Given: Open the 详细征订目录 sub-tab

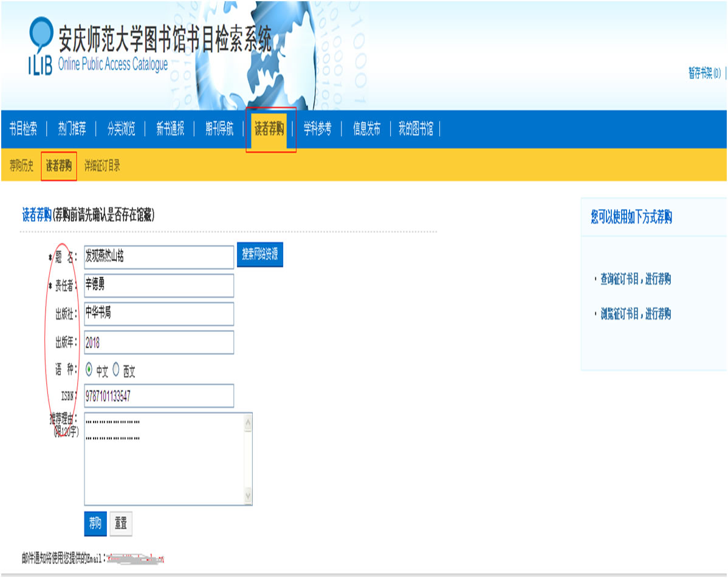Looking at the screenshot, I should pos(102,166).
